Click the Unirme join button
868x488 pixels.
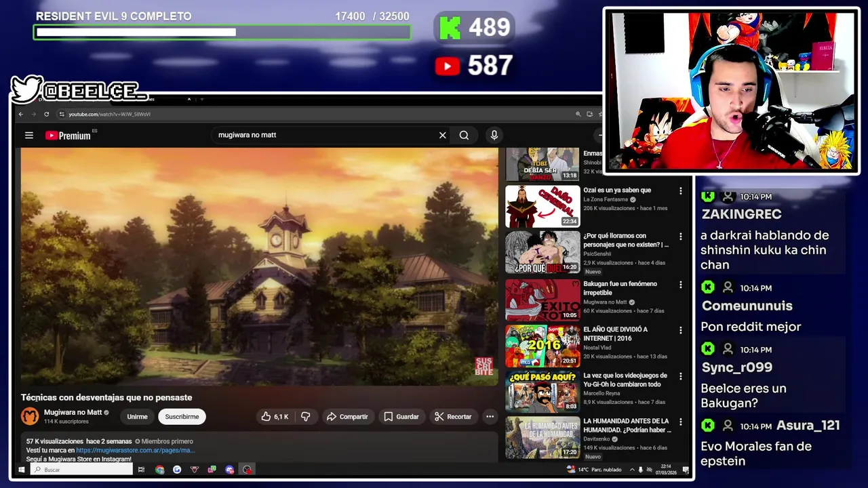(137, 417)
